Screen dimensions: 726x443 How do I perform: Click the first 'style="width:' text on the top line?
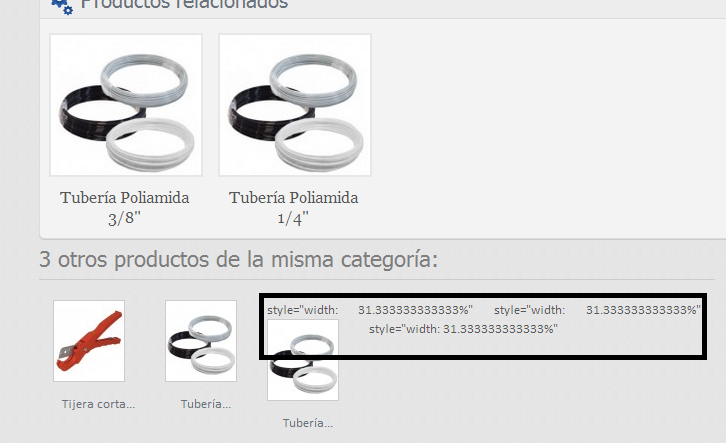(x=303, y=310)
